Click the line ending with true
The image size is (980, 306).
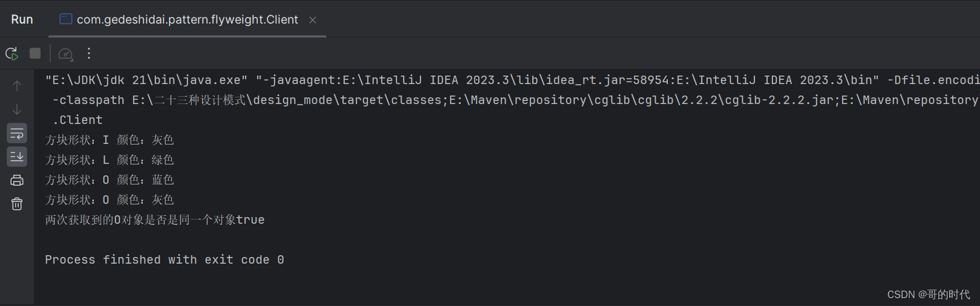pyautogui.click(x=155, y=220)
